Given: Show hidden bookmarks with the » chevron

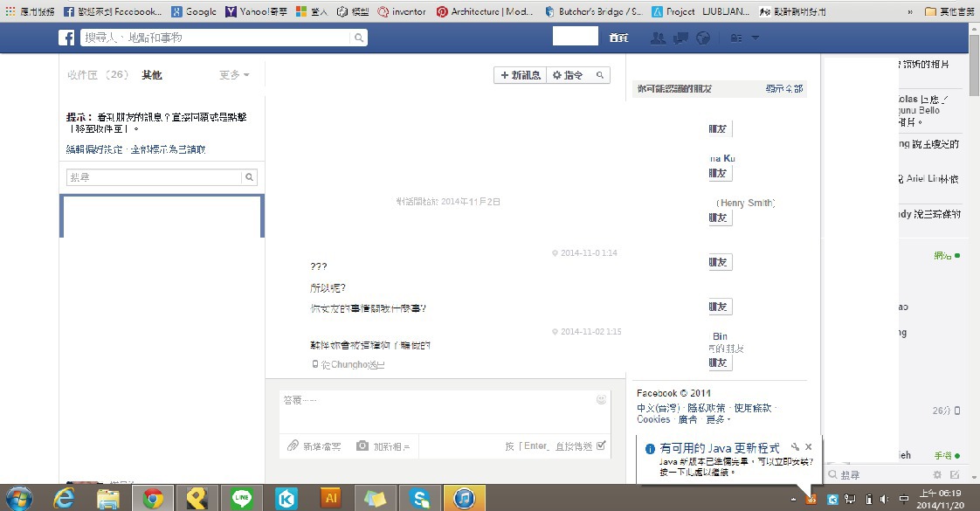Looking at the screenshot, I should tap(910, 11).
